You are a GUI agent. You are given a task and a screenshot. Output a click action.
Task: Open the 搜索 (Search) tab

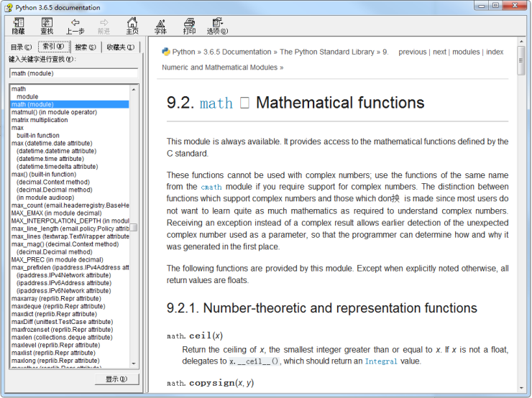click(x=86, y=47)
